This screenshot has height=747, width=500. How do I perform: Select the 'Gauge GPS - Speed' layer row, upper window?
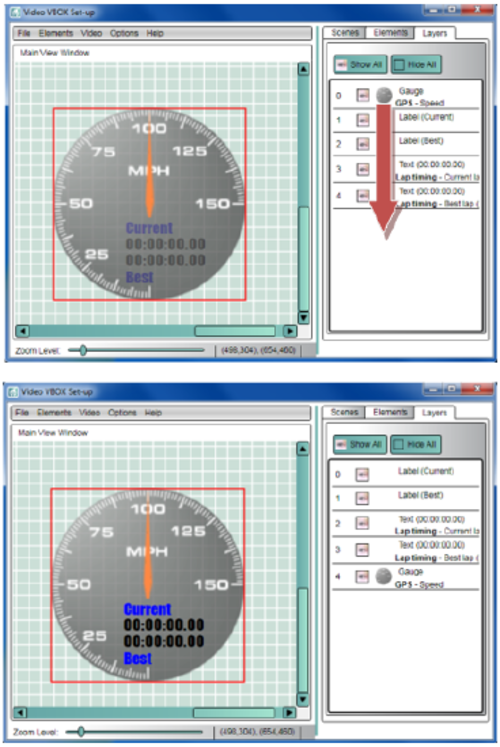tap(406, 96)
